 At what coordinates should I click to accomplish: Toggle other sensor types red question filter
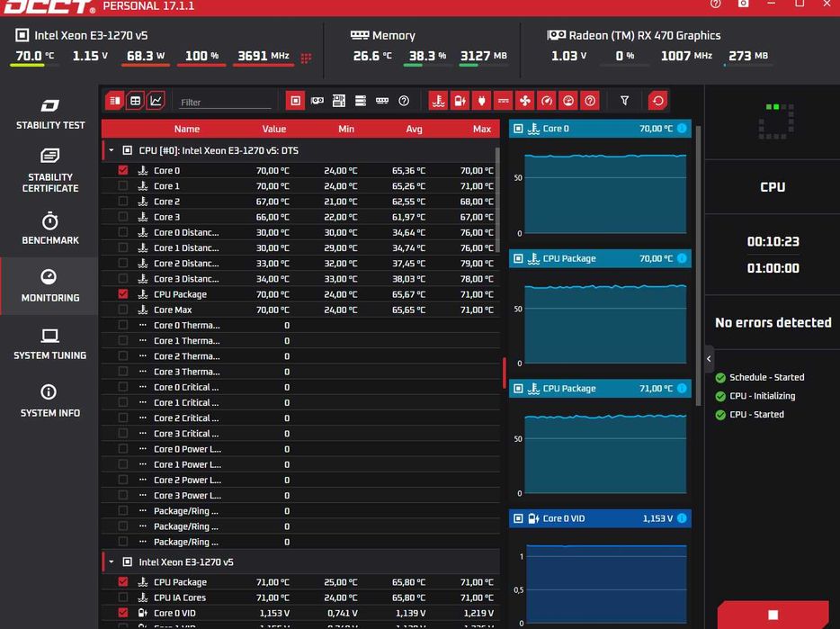coord(590,101)
